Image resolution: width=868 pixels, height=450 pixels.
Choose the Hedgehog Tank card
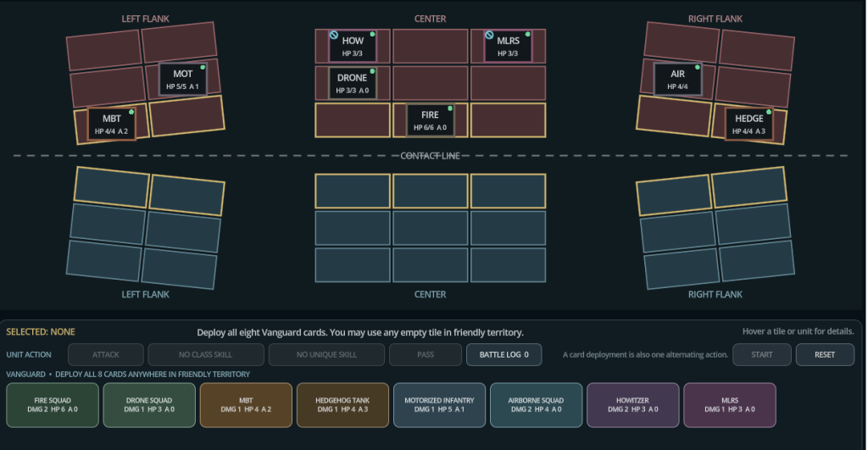click(342, 405)
